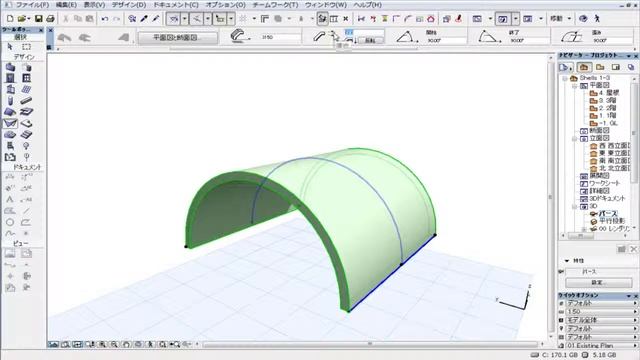Select the パース perspective item in Navigator
Screen dimensions: 640x360
[608, 213]
